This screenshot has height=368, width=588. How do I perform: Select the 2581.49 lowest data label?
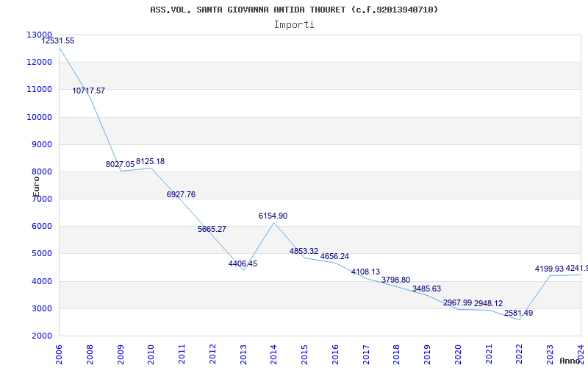click(x=519, y=314)
